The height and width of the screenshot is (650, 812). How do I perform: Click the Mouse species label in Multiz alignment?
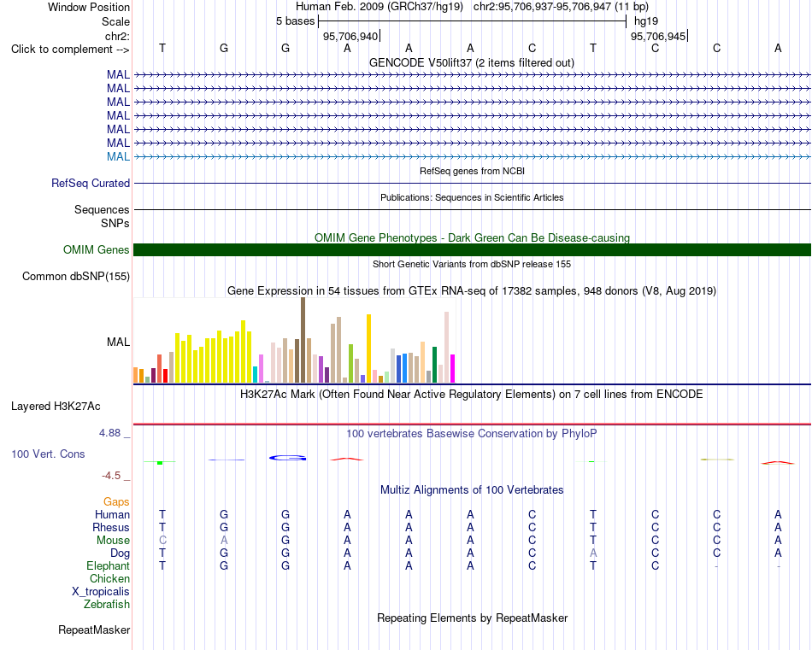[113, 541]
